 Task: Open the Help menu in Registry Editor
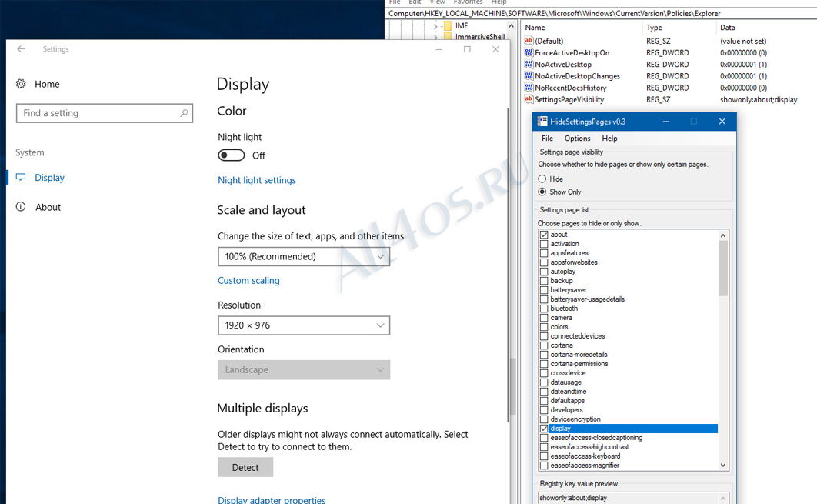click(x=499, y=2)
